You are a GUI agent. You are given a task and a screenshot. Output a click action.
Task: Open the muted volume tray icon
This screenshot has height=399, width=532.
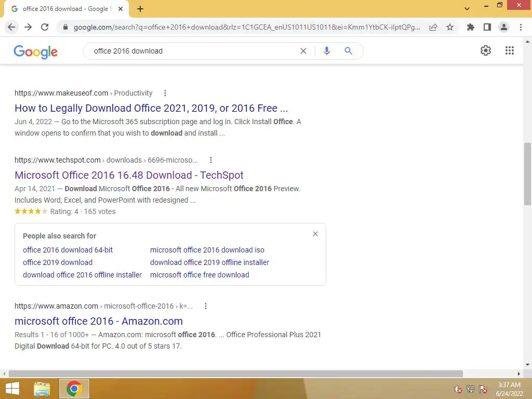click(458, 389)
